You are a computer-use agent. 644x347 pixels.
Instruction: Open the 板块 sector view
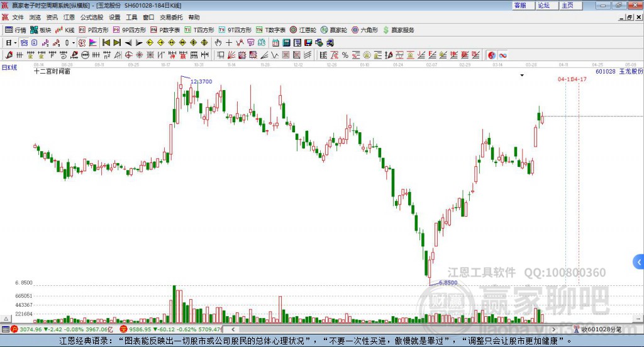pos(41,30)
